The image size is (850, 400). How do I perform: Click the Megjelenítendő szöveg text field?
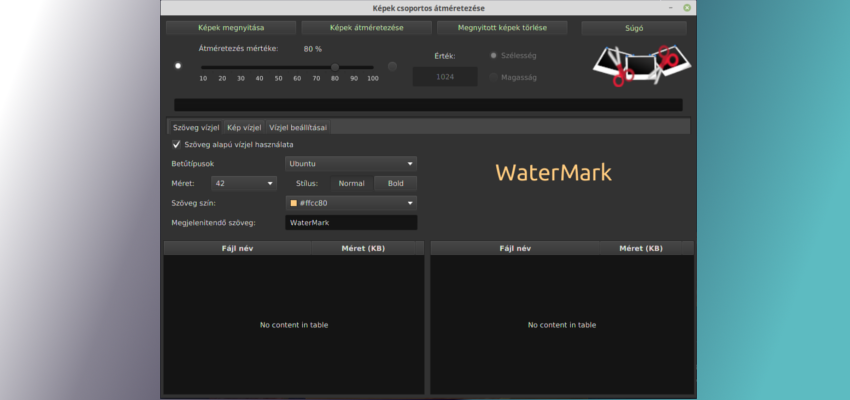point(350,222)
